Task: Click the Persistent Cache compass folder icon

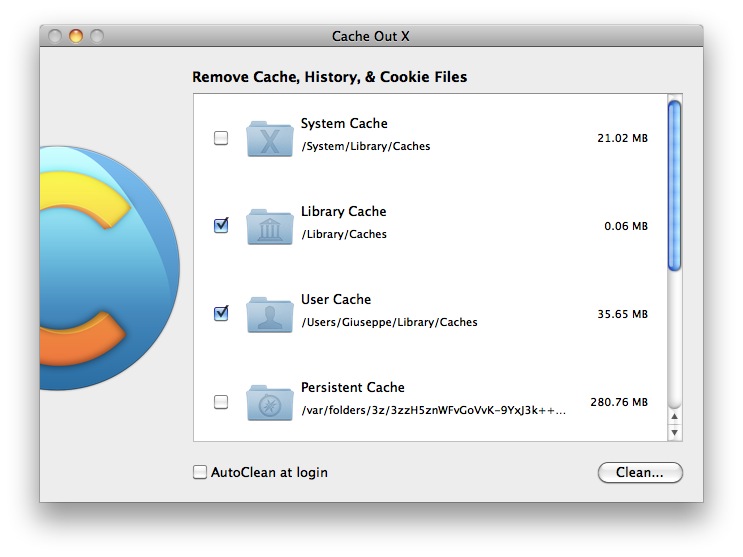Action: pyautogui.click(x=270, y=402)
